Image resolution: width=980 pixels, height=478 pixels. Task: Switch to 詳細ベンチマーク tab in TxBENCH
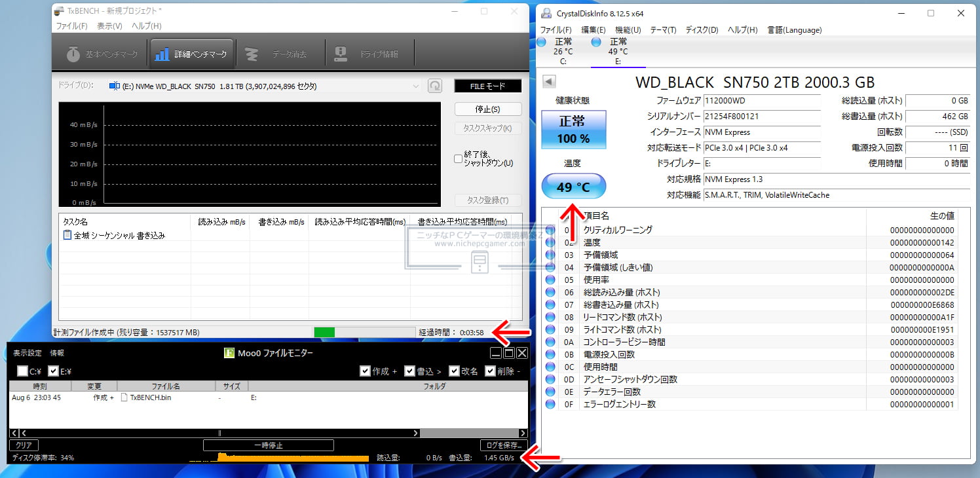coord(191,54)
